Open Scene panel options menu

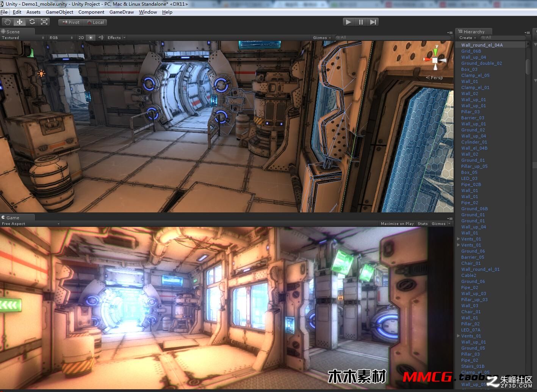(450, 33)
